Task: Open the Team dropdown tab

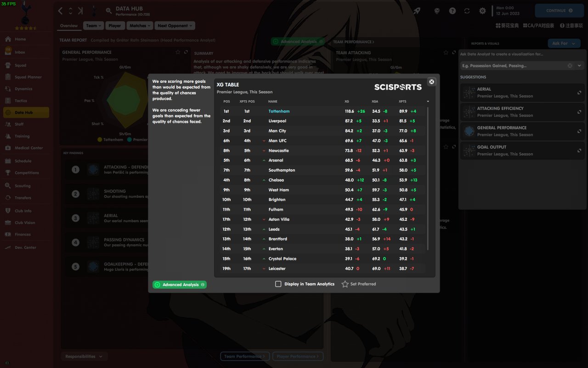Action: pyautogui.click(x=94, y=26)
